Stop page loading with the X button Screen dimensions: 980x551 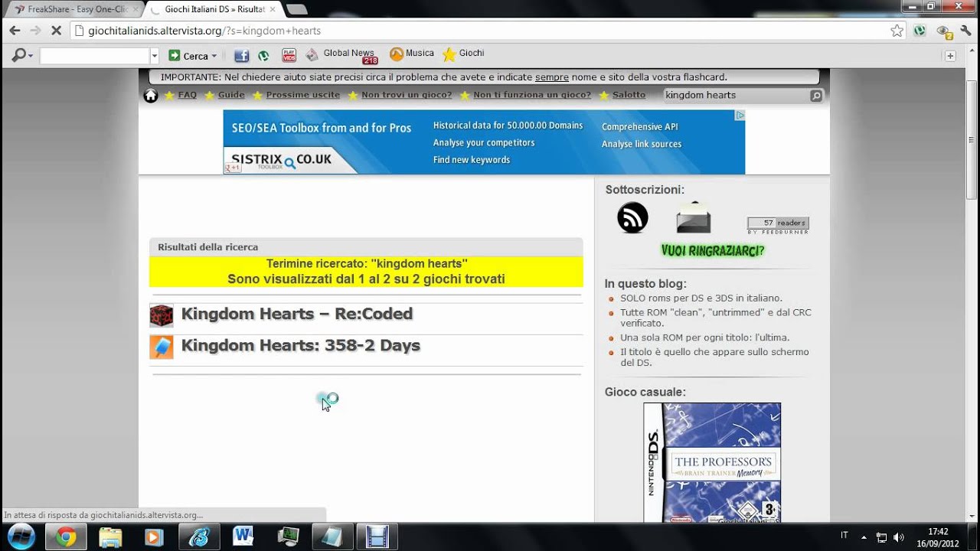[57, 31]
